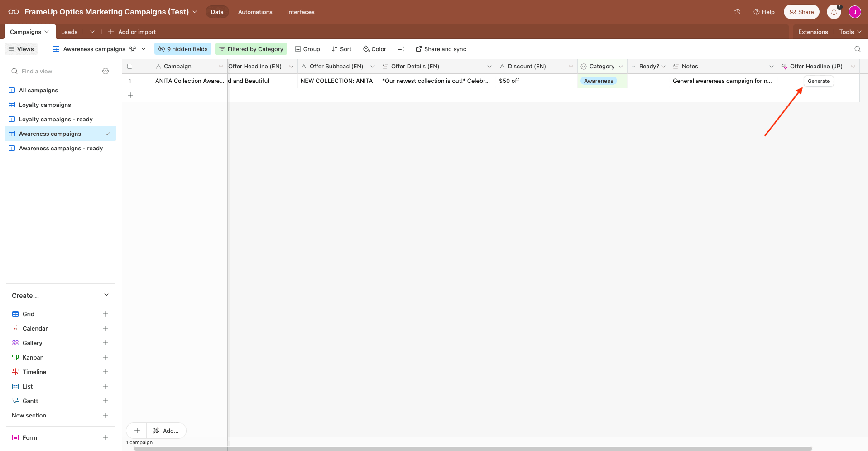Expand the Notes field dropdown
Screen dimensions: 868x451
771,66
